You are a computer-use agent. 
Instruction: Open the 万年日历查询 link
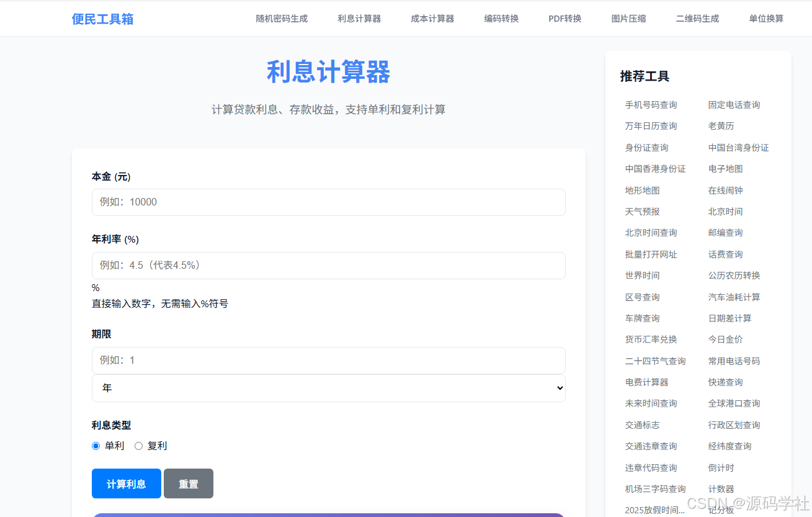[651, 125]
